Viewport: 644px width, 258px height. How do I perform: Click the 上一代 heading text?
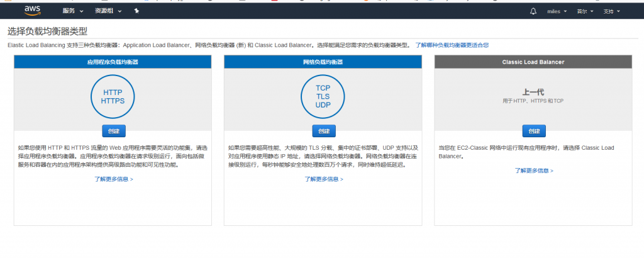(533, 92)
